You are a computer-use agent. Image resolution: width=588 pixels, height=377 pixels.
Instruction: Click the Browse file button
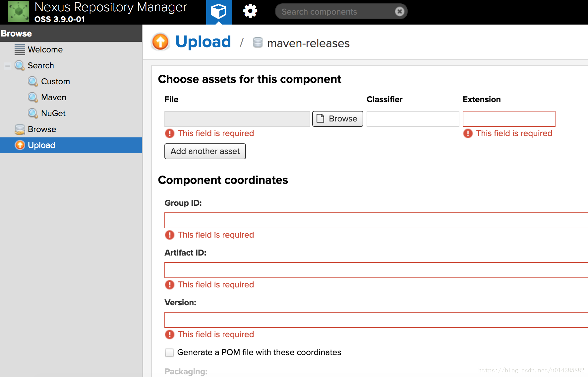(337, 119)
